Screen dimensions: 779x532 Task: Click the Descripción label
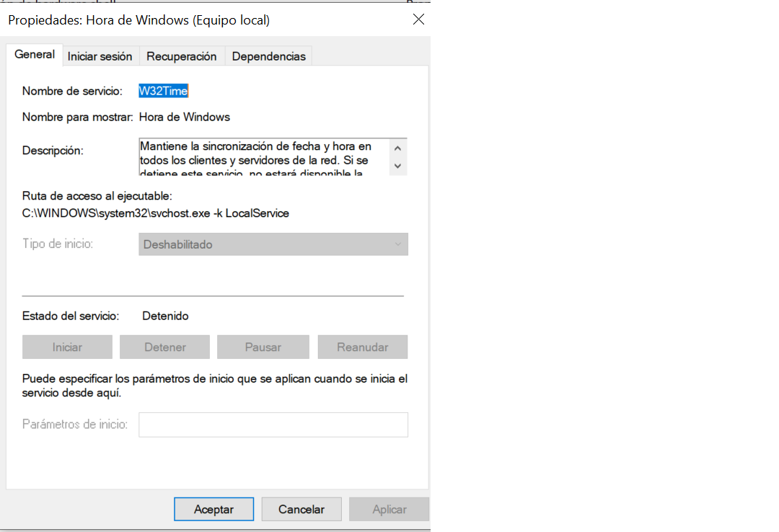click(53, 151)
